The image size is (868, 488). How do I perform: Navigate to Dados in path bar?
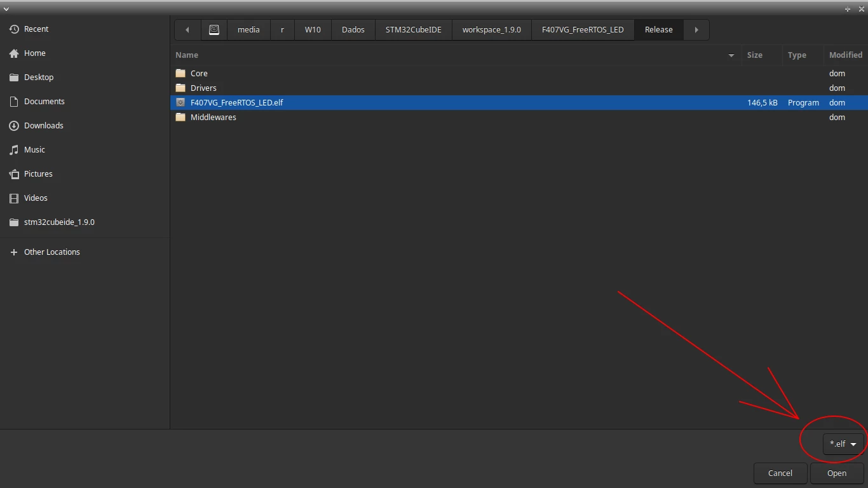click(353, 30)
